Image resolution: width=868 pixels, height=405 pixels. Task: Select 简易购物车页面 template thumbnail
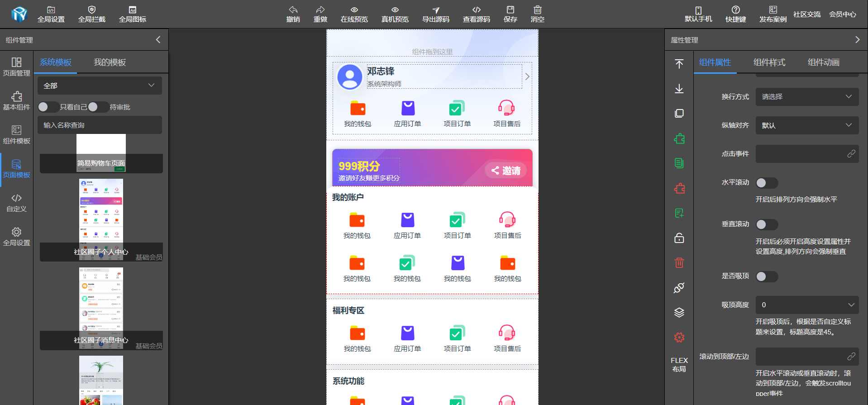[x=101, y=153]
